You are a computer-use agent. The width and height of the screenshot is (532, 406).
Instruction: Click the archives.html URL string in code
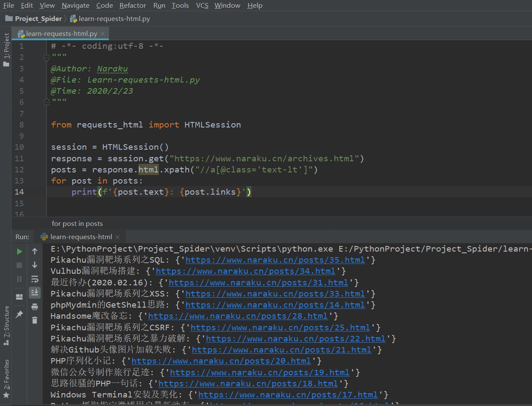point(264,159)
